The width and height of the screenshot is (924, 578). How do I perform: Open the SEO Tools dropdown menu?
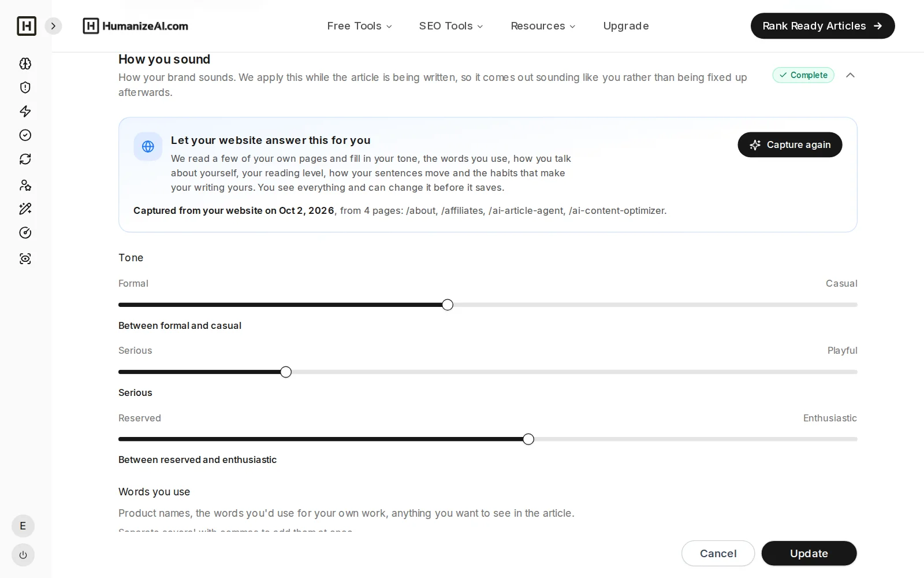[x=451, y=26]
